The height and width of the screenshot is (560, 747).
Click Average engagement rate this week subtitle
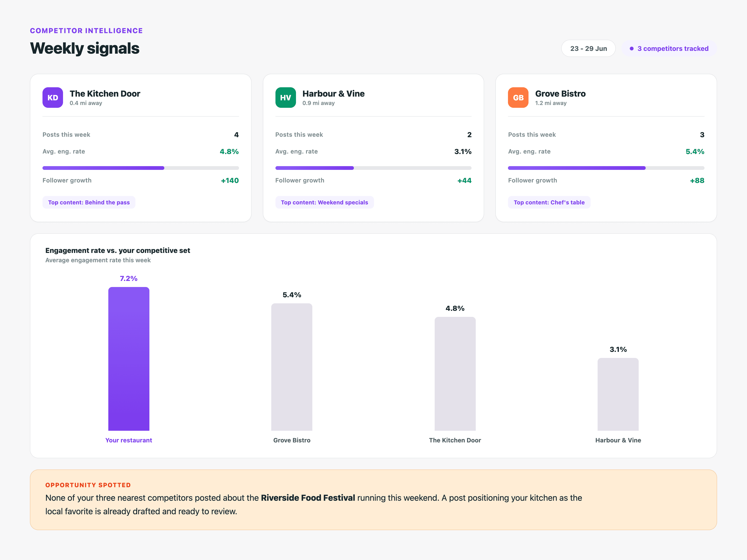[98, 260]
